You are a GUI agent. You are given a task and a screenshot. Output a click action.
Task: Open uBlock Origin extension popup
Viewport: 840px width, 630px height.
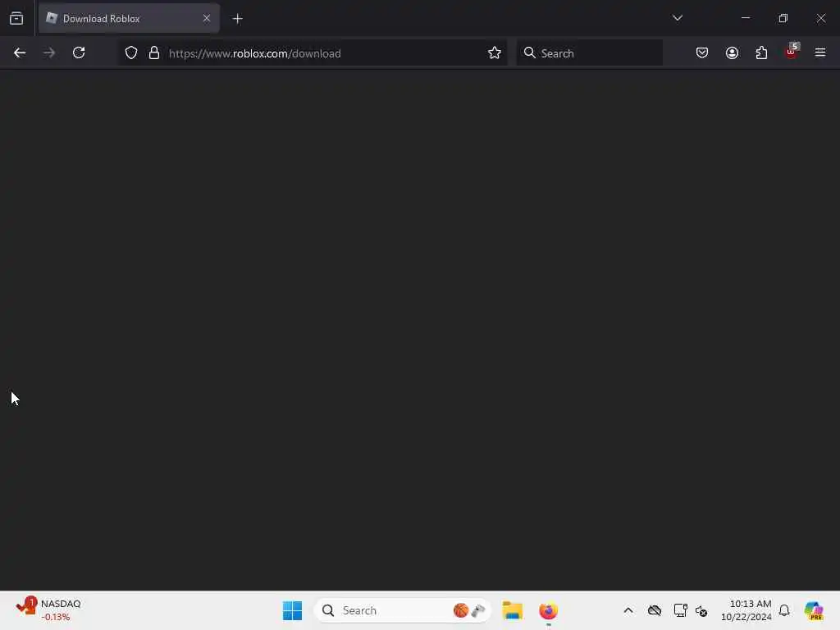click(792, 52)
